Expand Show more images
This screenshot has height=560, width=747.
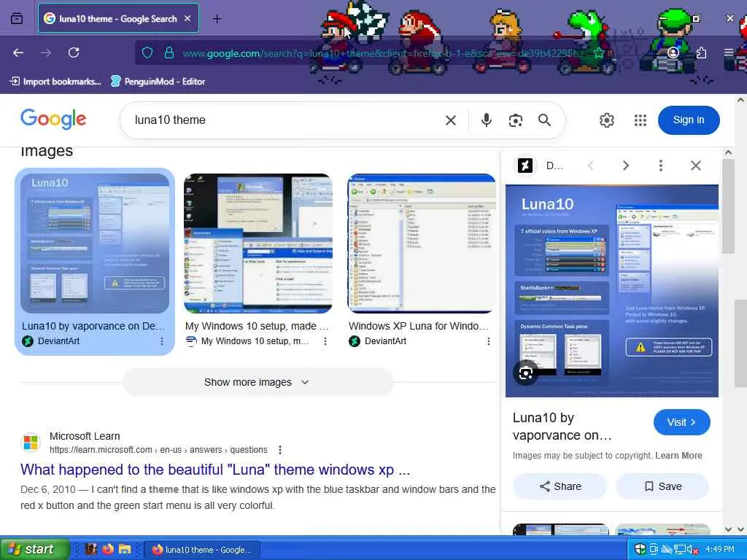point(258,382)
